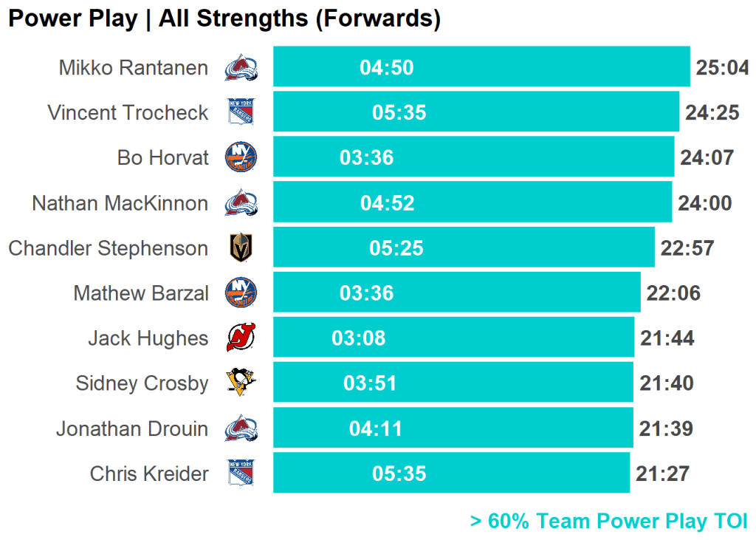Click the 24:00 total beside Nathan MacKinnon's bar
The width and height of the screenshot is (756, 540).
704,203
